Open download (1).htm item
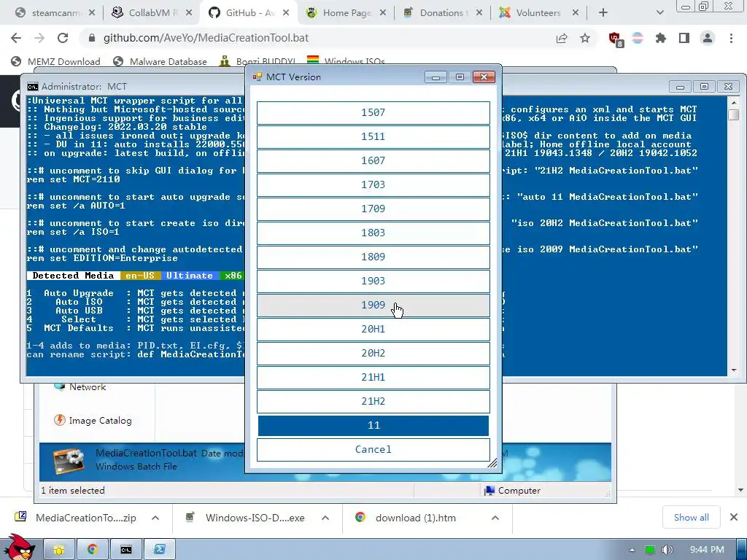The height and width of the screenshot is (560, 747). (406, 518)
